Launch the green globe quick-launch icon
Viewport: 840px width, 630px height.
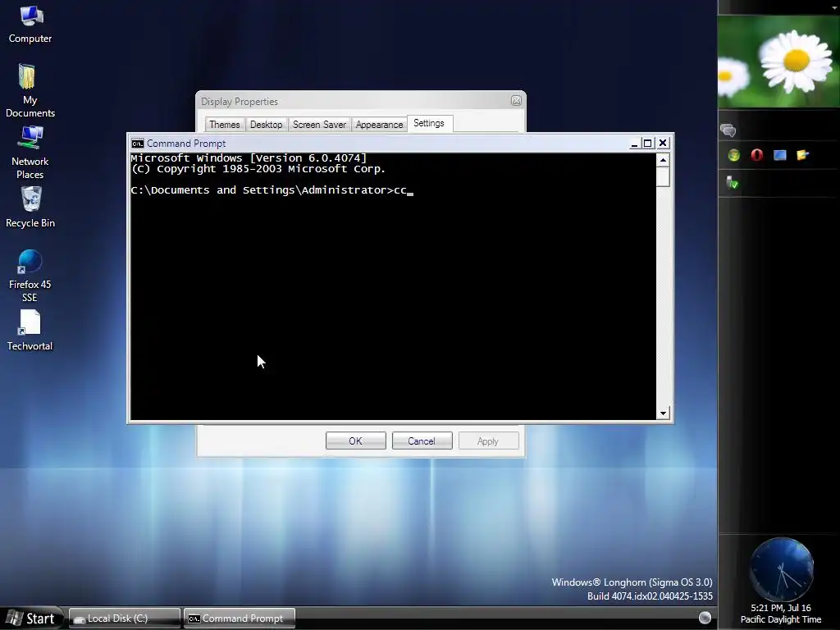[734, 155]
